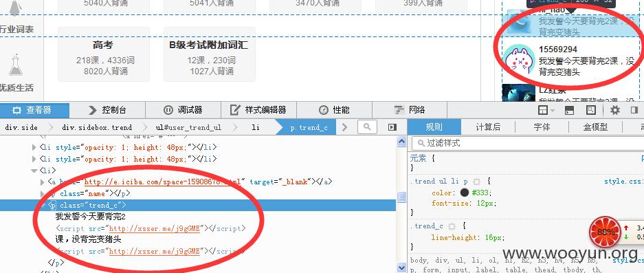Select the 字体 fonts tab

[x=542, y=127]
